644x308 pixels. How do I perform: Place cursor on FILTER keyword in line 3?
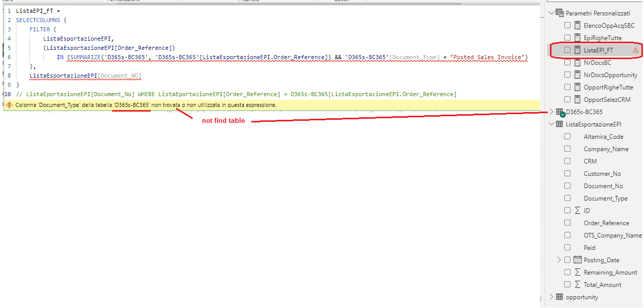40,29
